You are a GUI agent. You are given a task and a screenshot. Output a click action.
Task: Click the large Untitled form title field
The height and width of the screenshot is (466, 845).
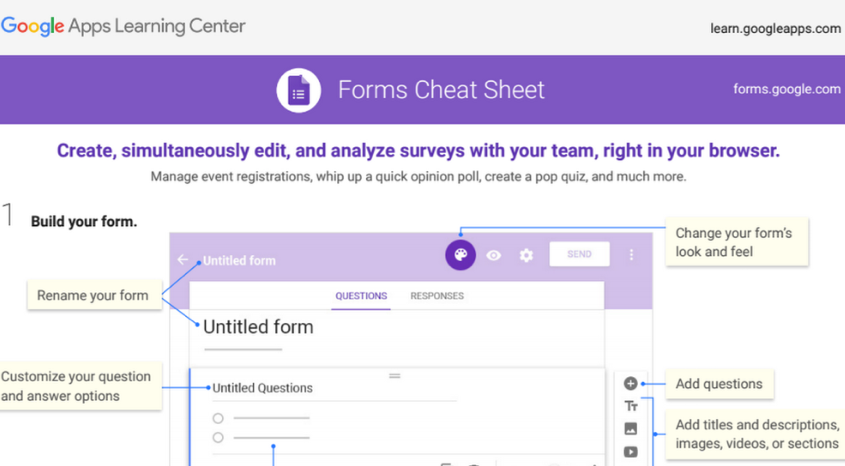point(258,327)
